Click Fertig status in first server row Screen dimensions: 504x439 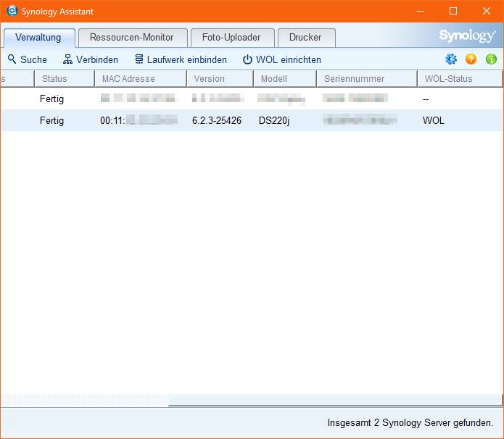pyautogui.click(x=51, y=99)
